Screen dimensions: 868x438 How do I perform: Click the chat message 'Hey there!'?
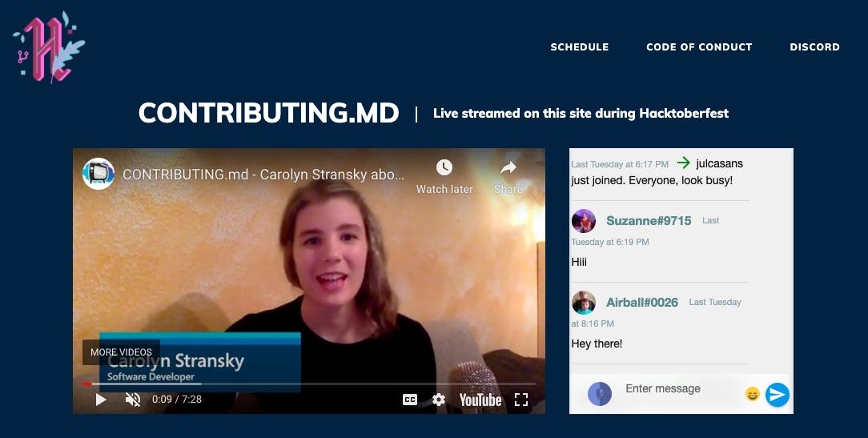pyautogui.click(x=597, y=344)
